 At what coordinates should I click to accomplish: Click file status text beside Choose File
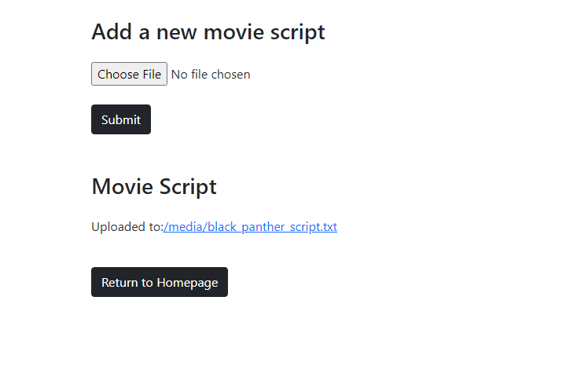(211, 75)
